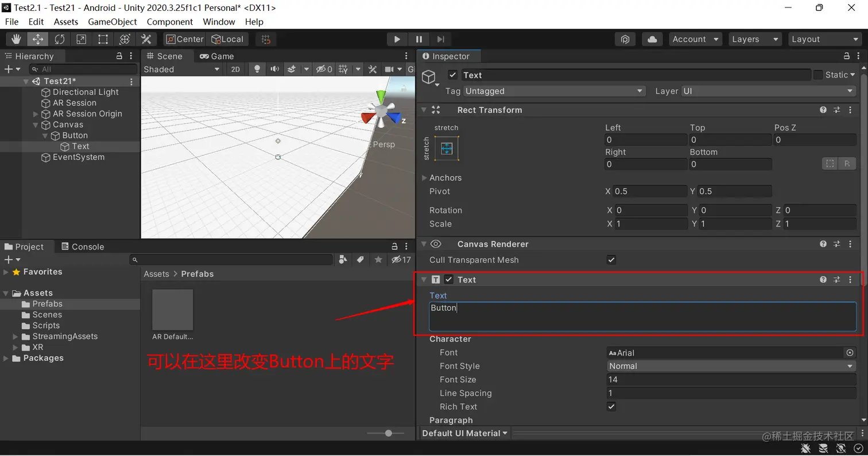868x456 pixels.
Task: Uncheck Rich Text
Action: (611, 407)
